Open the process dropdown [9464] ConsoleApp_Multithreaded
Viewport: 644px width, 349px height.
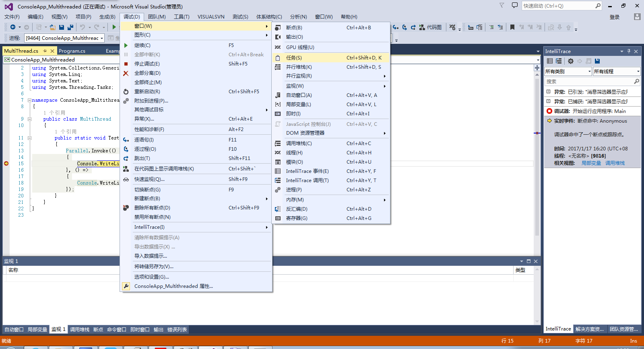point(64,38)
